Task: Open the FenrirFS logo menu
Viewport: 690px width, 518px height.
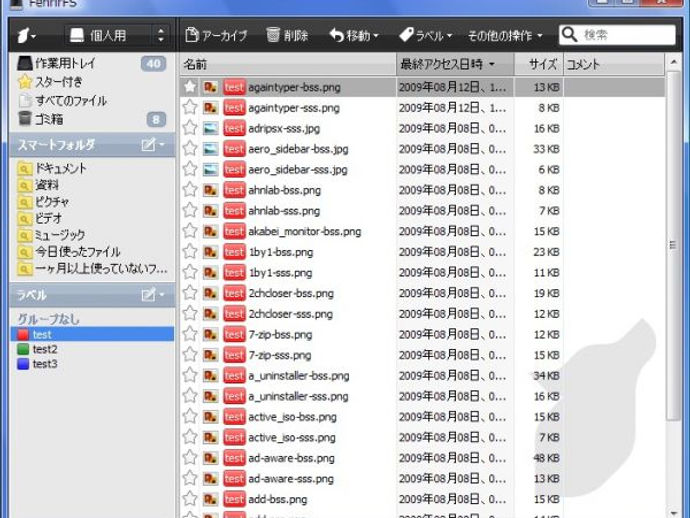Action: 26,35
